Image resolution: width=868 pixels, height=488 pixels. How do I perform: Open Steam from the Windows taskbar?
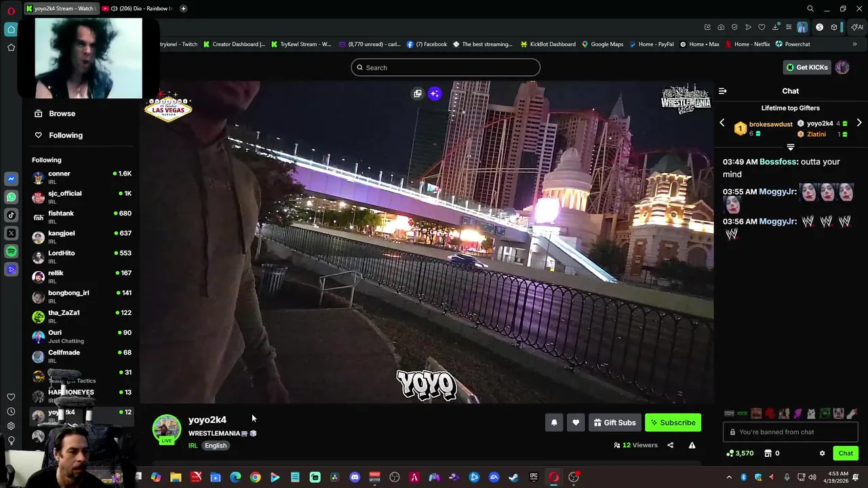pyautogui.click(x=514, y=477)
